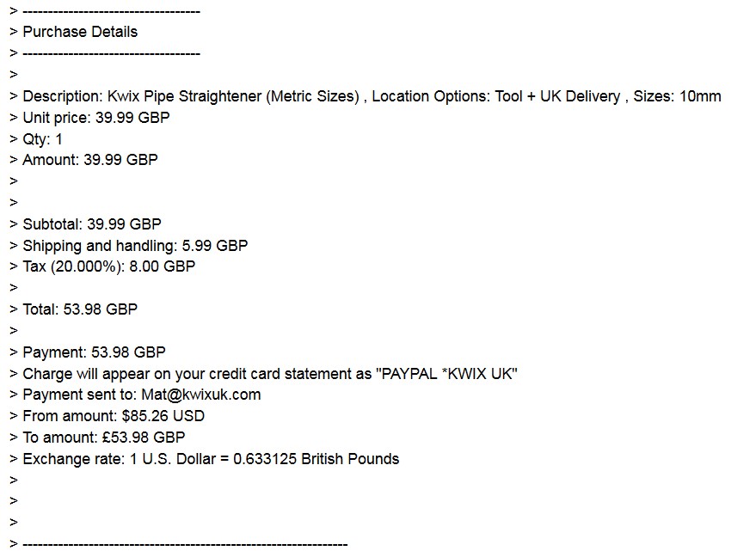Screen dimensions: 756x557
Task: Click the Sizes: 10mm text
Action: pos(677,96)
